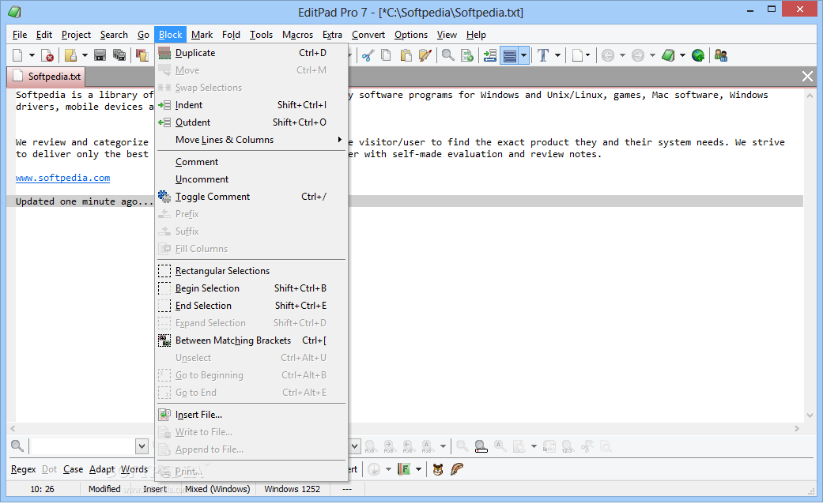The height and width of the screenshot is (504, 823).
Task: Open the search history combo box arrow
Action: [x=142, y=446]
